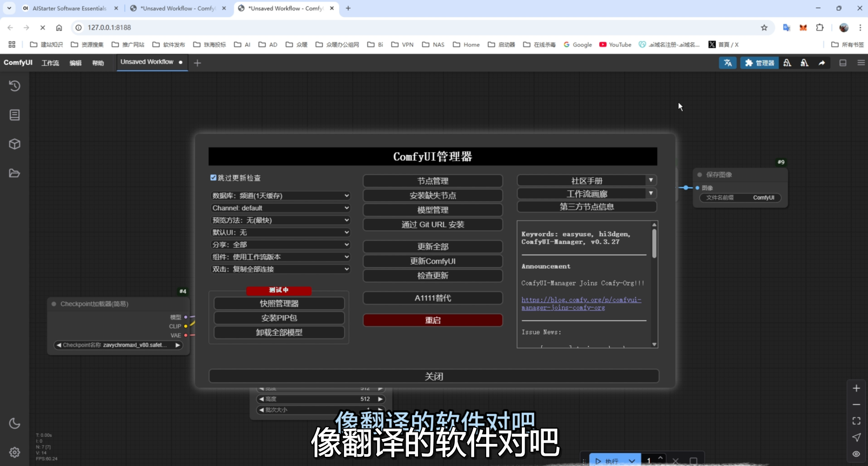
Task: Add a new workflow tab with plus
Action: 197,63
